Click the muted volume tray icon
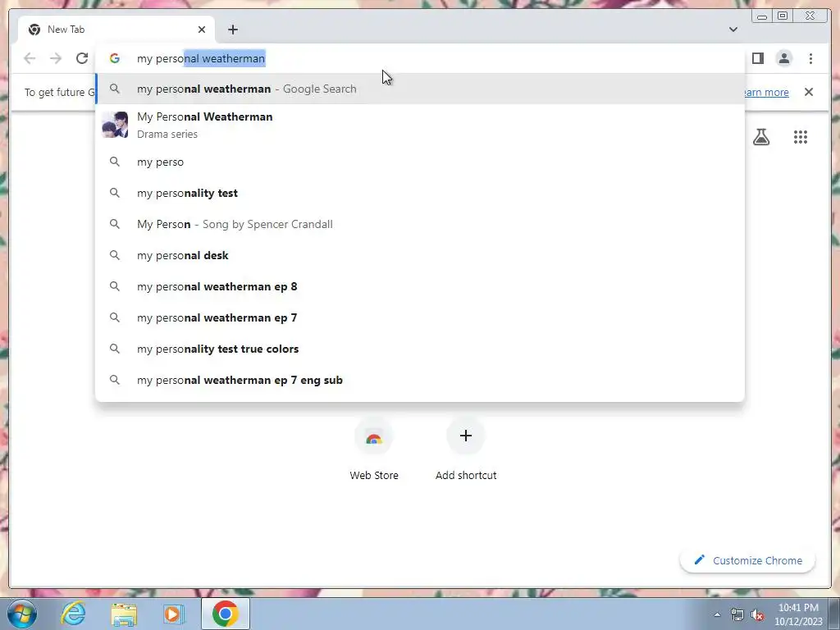 (x=757, y=615)
